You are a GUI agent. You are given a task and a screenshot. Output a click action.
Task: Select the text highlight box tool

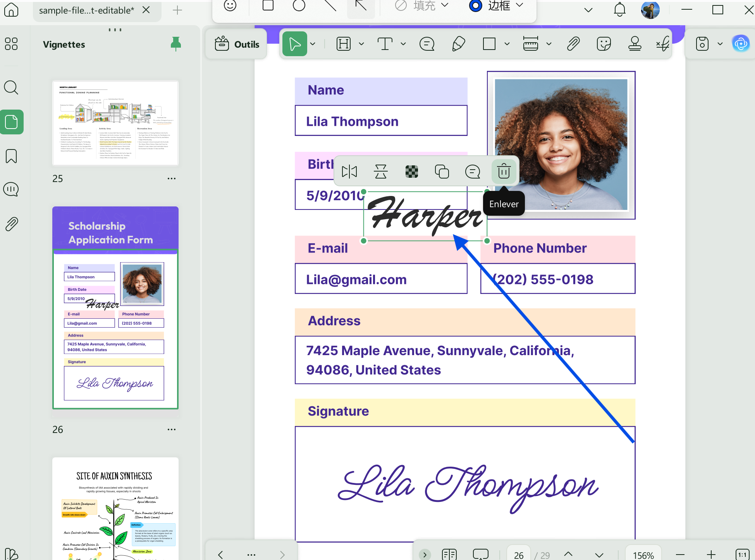pyautogui.click(x=344, y=44)
